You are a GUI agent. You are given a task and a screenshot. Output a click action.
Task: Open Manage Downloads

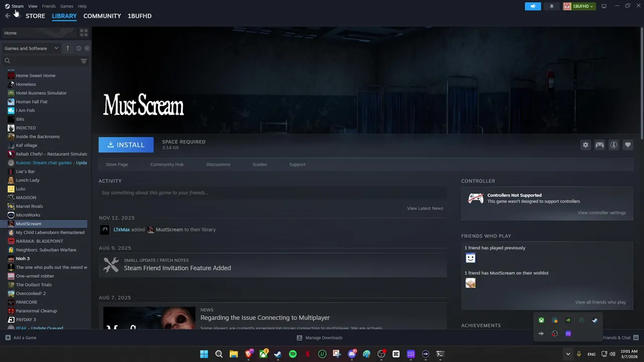(319, 338)
